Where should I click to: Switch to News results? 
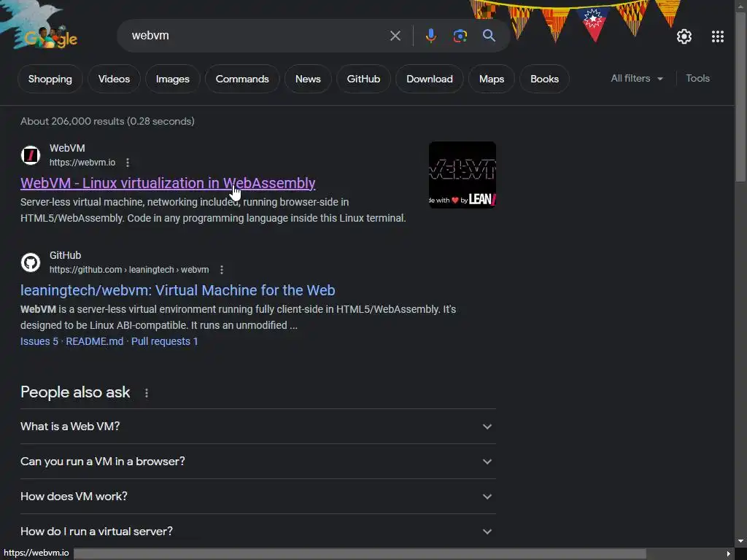point(308,79)
